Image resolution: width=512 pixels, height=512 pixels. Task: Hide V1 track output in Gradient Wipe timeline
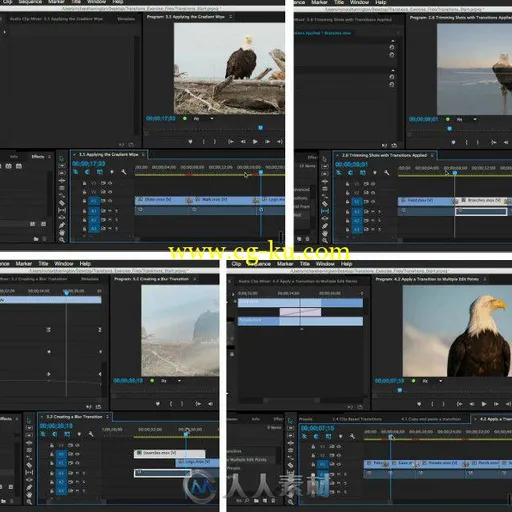coord(110,201)
